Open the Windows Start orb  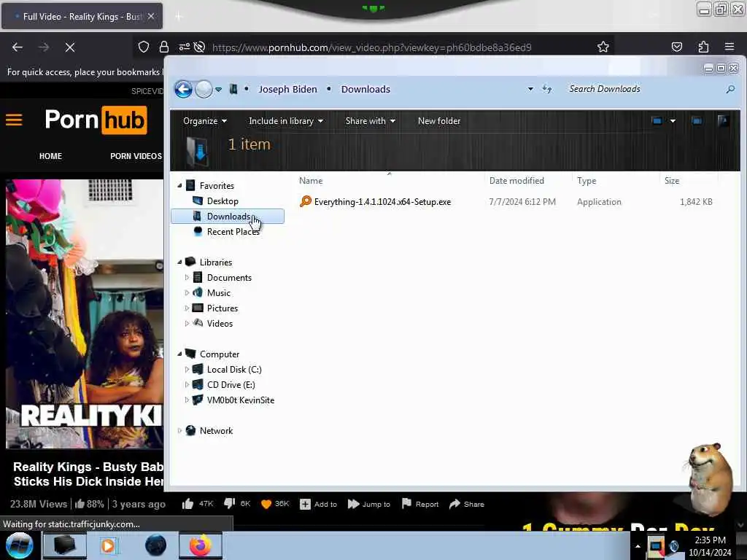pyautogui.click(x=20, y=545)
